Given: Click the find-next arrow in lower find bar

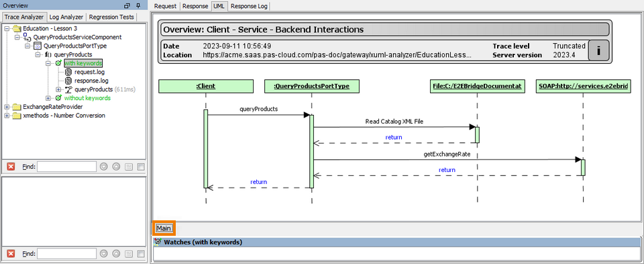Looking at the screenshot, I should point(104,254).
